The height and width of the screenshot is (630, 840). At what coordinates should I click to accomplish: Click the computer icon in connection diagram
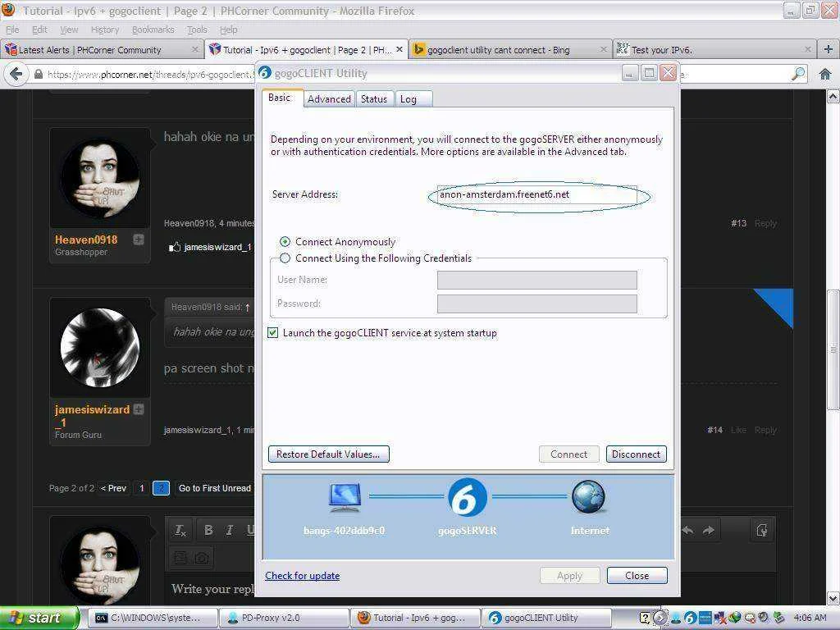(345, 496)
